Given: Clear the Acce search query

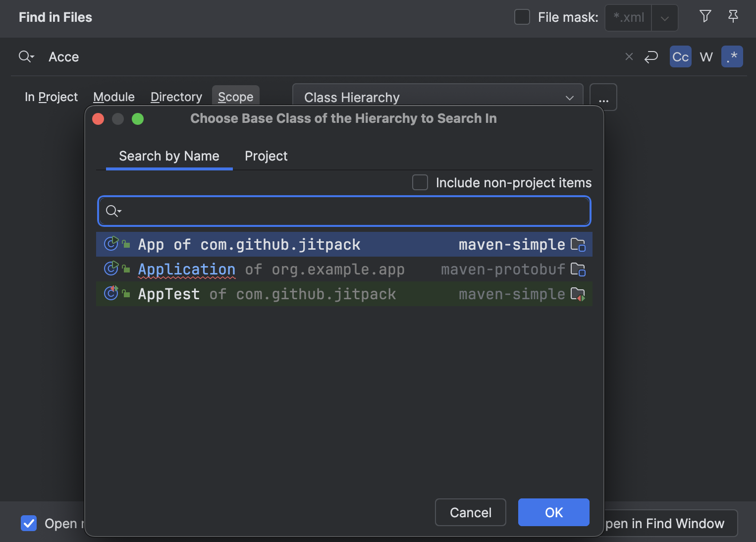Looking at the screenshot, I should [x=629, y=56].
